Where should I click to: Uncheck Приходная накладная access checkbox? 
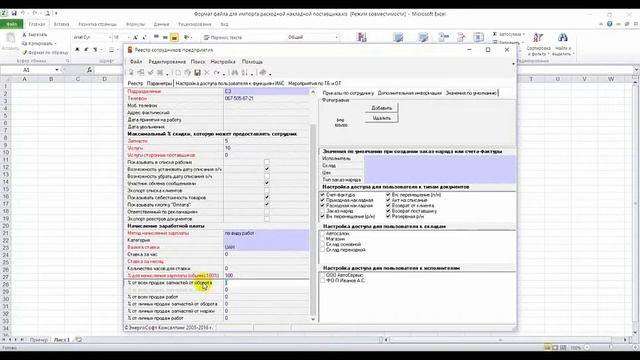click(322, 200)
